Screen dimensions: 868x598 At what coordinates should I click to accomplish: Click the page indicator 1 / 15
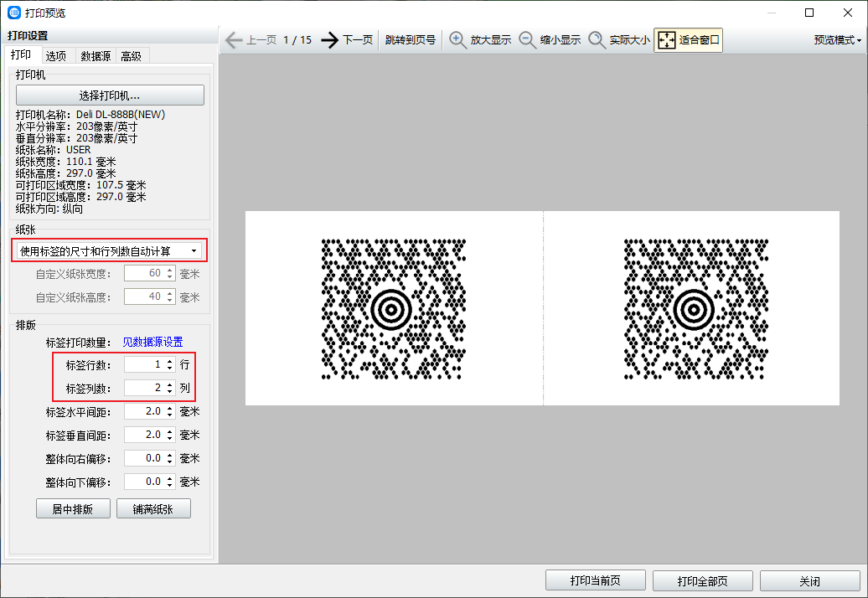coord(297,40)
